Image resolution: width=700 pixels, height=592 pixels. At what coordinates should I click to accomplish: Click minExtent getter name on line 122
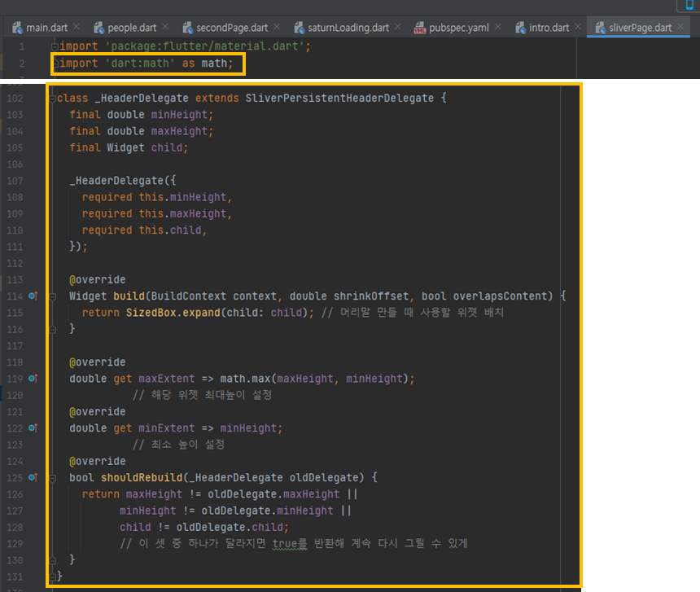click(x=167, y=428)
